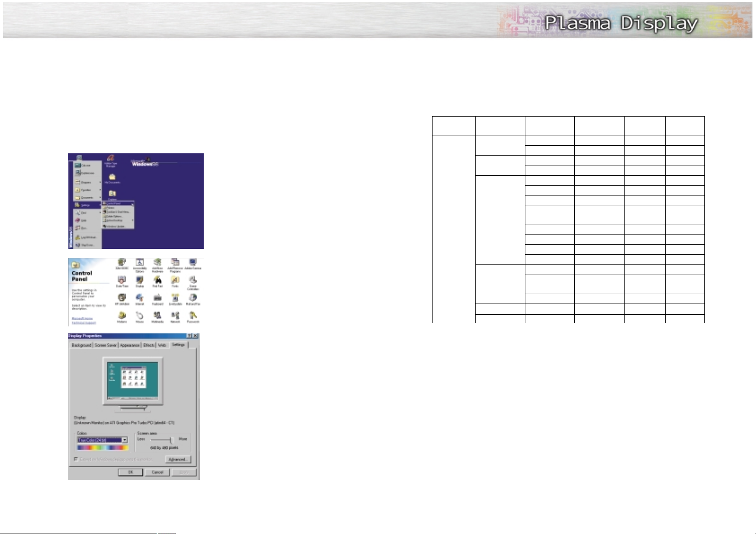Open the My Documents desktop icon
The height and width of the screenshot is (534, 756).
pos(112,179)
